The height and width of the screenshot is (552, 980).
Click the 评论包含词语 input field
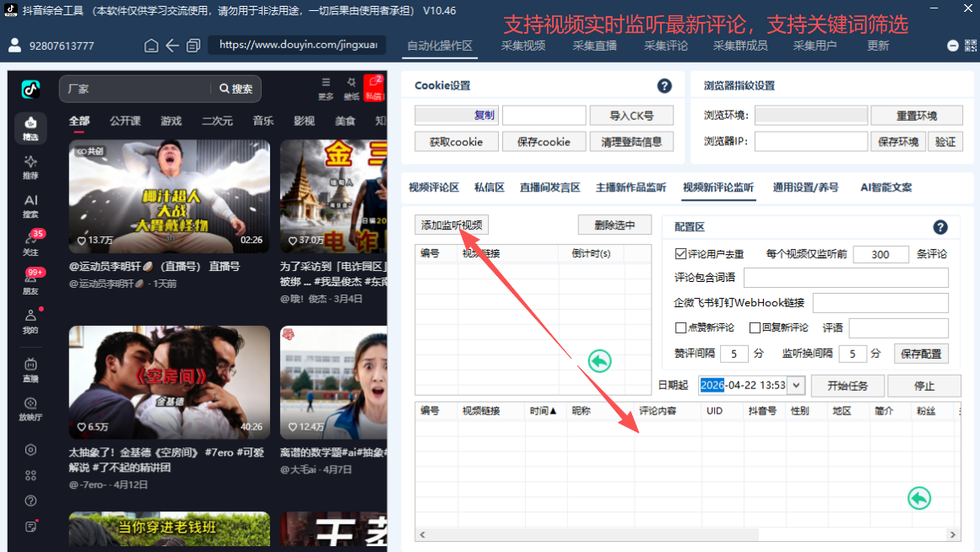846,278
